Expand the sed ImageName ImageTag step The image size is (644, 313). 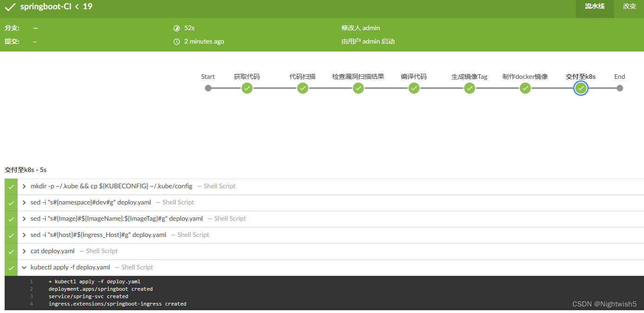(24, 219)
